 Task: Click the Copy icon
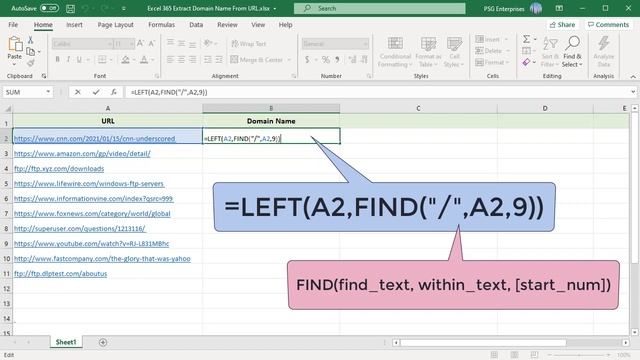coord(30,51)
